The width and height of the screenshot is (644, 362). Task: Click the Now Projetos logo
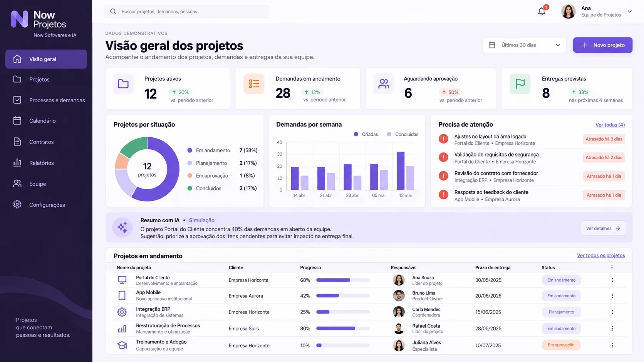pyautogui.click(x=39, y=19)
